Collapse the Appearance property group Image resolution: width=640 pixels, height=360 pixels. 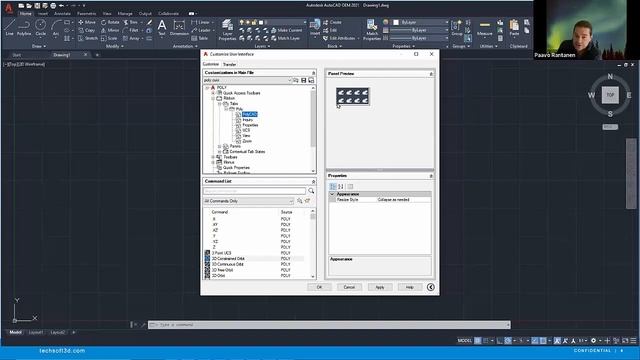tap(332, 194)
